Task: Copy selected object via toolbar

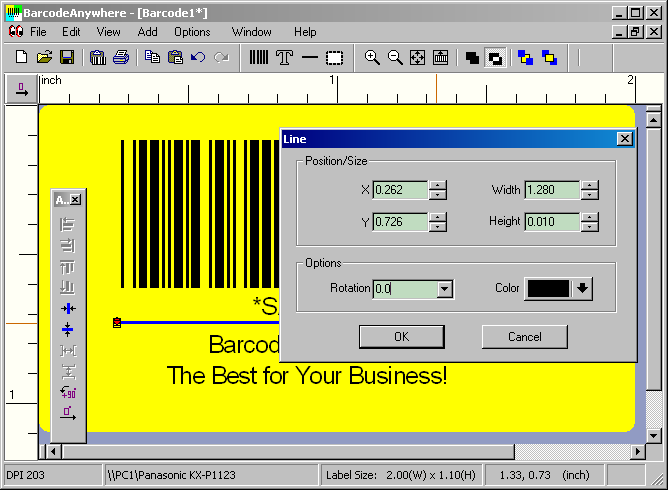Action: point(152,57)
